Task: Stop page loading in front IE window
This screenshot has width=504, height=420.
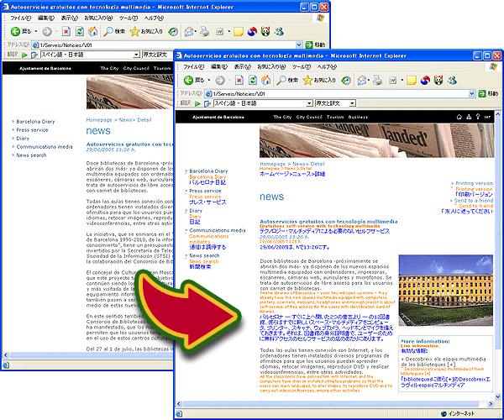Action: tap(239, 80)
